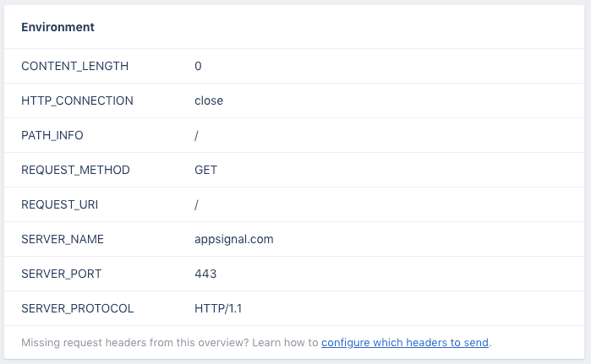Select the SERVER_NAME key label

point(63,239)
